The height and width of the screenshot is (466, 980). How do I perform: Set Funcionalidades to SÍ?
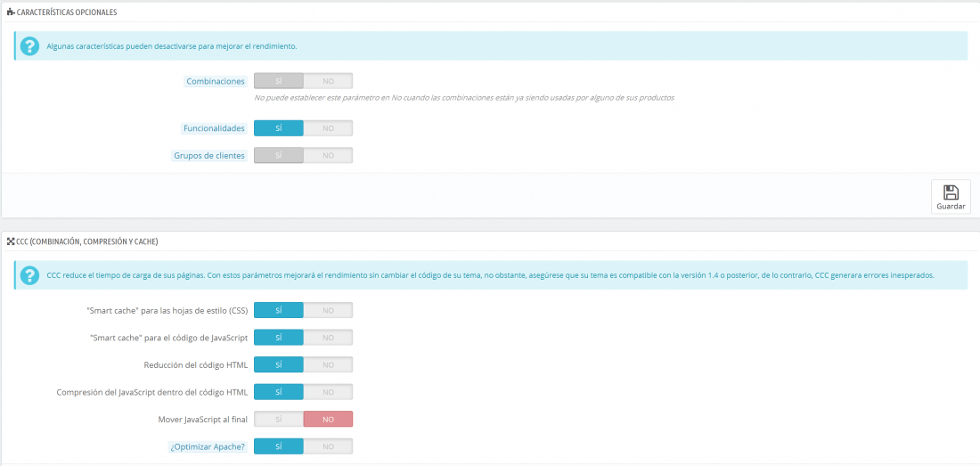(279, 128)
